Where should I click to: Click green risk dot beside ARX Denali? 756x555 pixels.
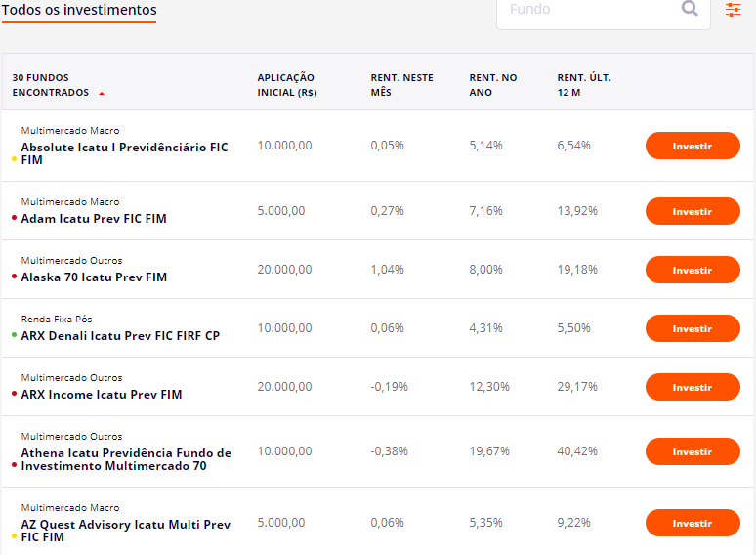pos(14,335)
